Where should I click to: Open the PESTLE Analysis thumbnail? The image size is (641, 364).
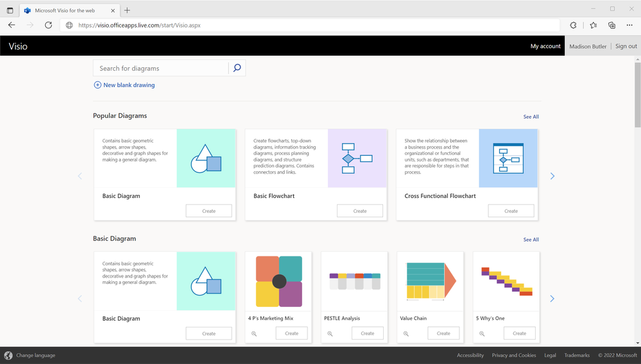(355, 281)
